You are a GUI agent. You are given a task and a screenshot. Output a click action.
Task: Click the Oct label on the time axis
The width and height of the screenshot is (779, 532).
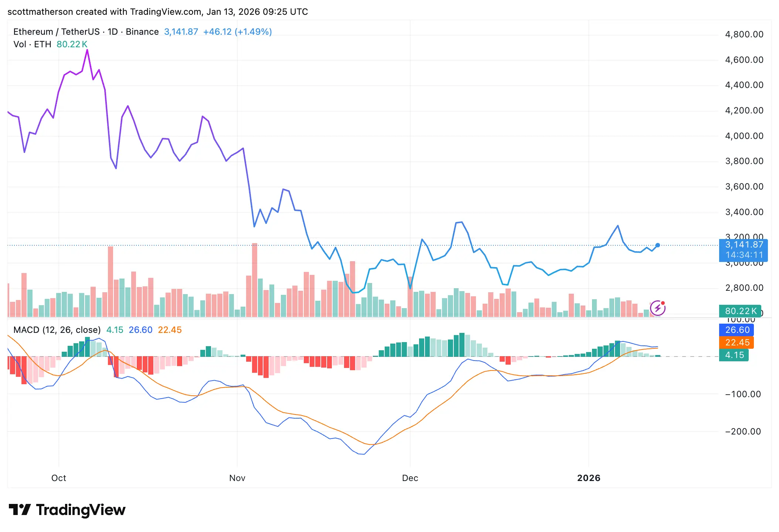[59, 478]
